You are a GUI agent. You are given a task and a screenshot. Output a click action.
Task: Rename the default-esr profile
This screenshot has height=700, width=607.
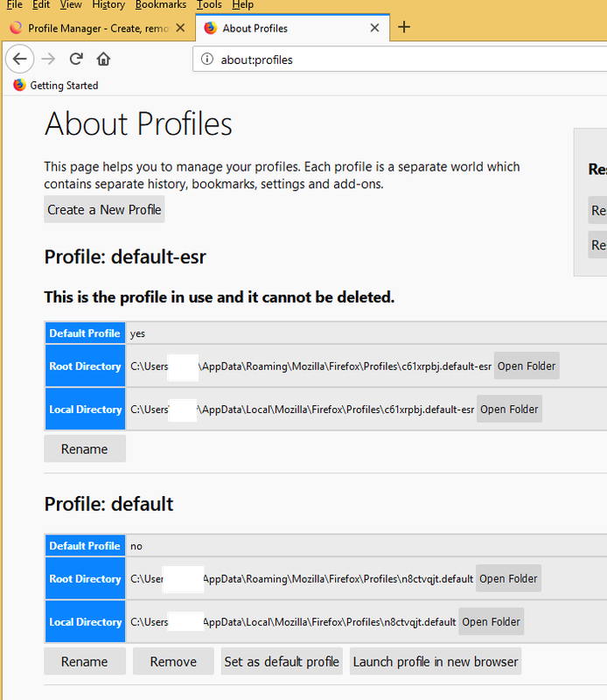coord(85,449)
